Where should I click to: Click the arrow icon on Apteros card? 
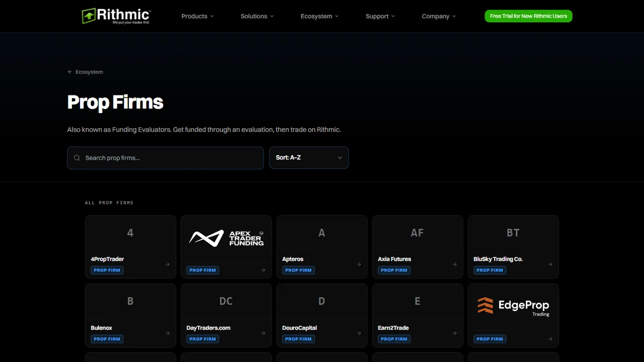tap(359, 264)
